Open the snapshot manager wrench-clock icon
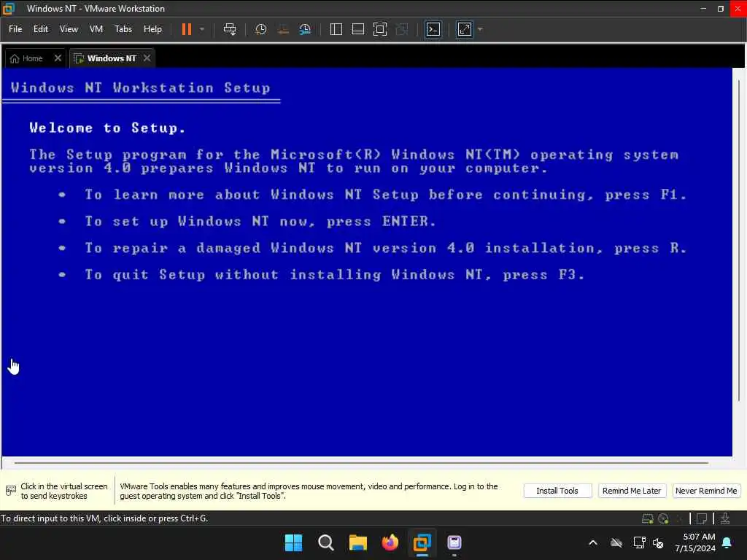Image resolution: width=747 pixels, height=560 pixels. tap(305, 29)
